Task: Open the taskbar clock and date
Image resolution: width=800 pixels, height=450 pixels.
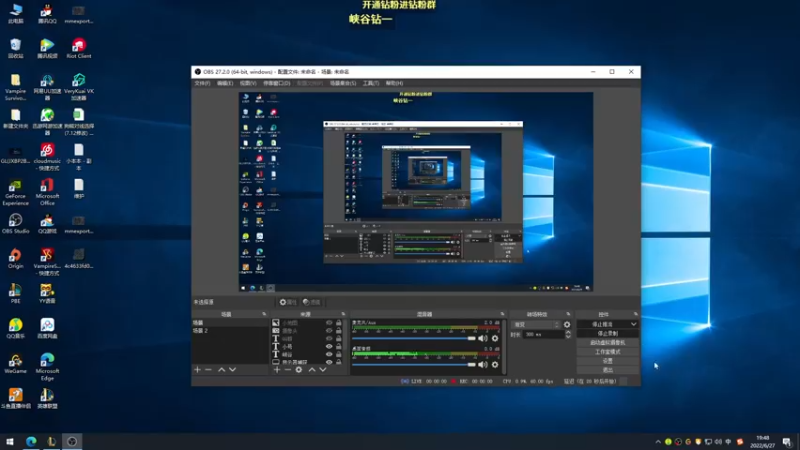Action: click(763, 442)
